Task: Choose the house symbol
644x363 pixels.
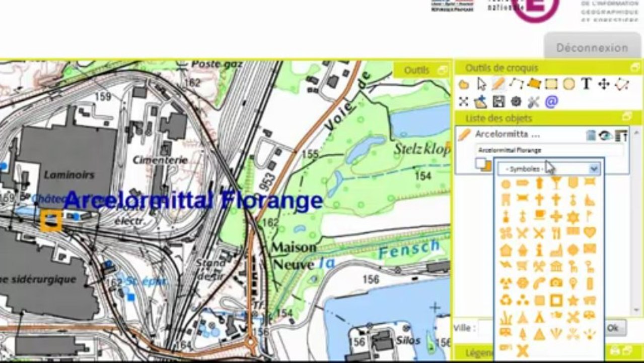Action: pyautogui.click(x=506, y=250)
